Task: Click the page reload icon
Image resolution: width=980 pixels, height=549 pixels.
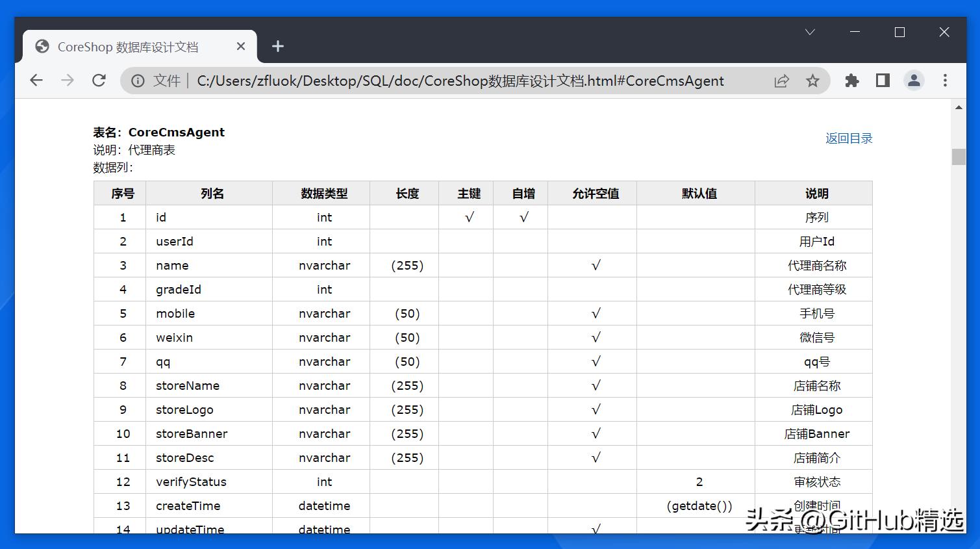Action: [x=99, y=81]
